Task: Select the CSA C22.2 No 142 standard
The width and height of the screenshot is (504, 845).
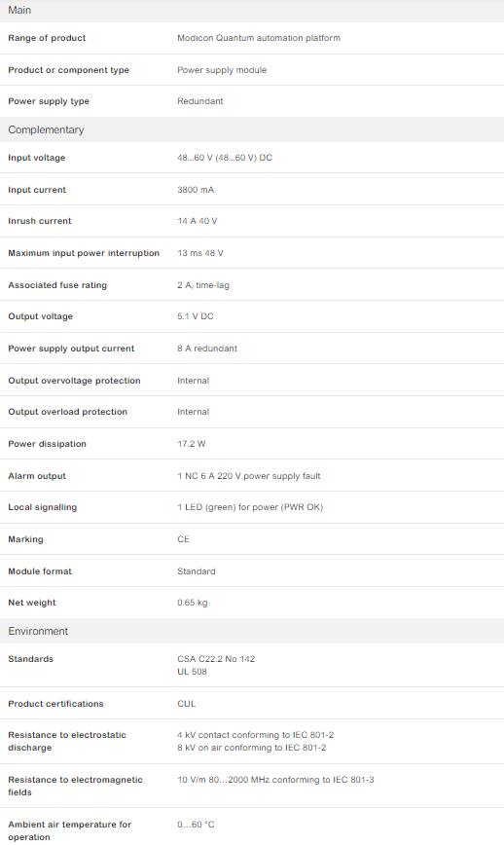Action: click(216, 659)
